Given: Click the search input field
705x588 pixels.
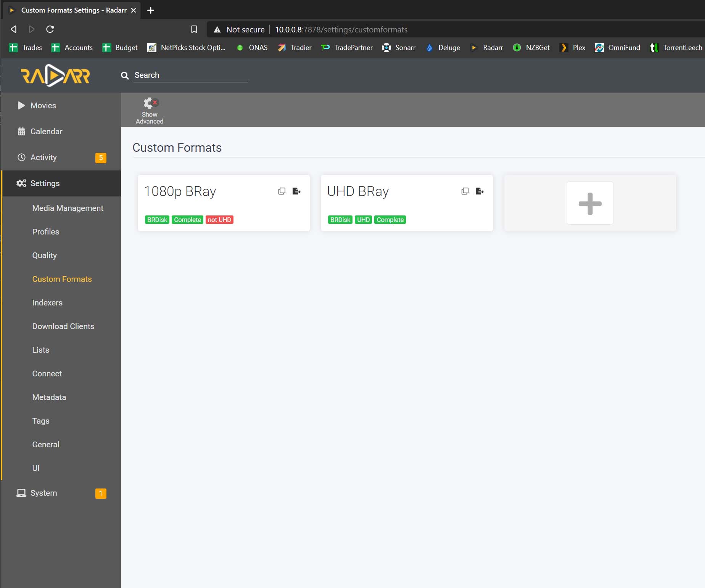Looking at the screenshot, I should point(191,75).
